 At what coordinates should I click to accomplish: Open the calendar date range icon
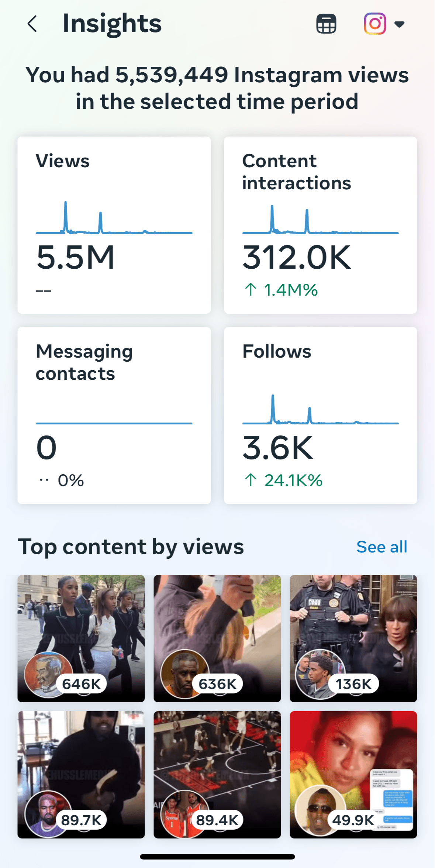tap(326, 24)
